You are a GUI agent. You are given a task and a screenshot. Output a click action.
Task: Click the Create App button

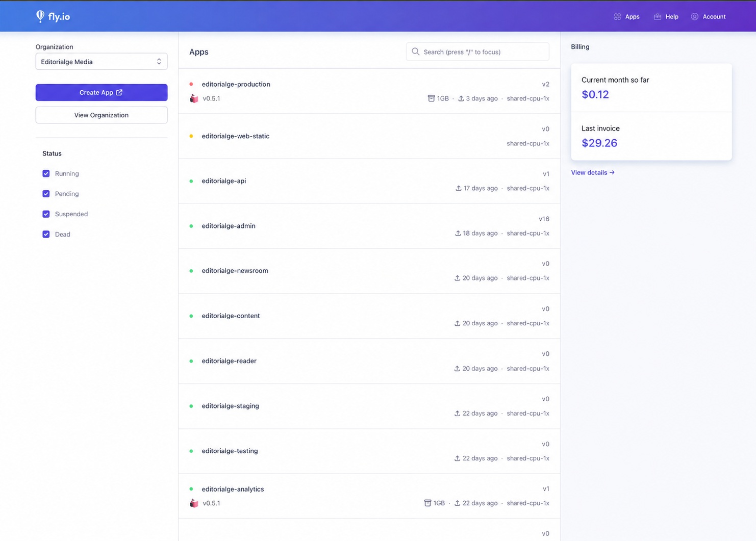click(x=102, y=92)
